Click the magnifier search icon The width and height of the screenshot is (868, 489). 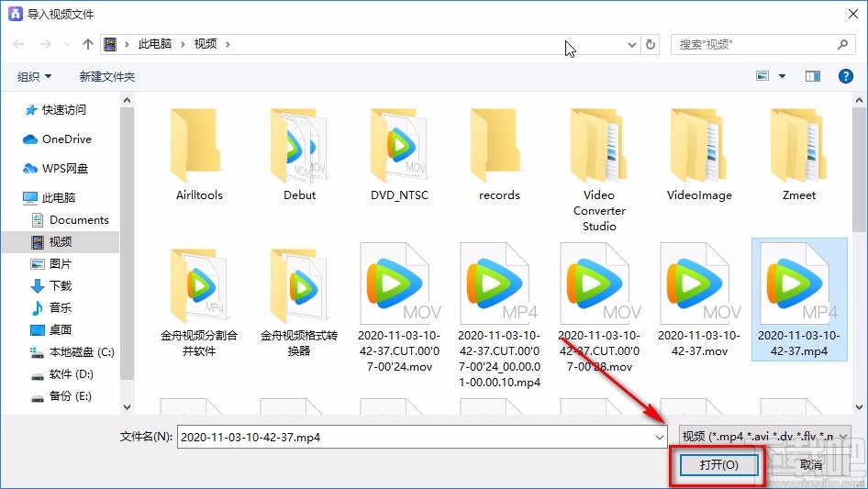point(842,44)
